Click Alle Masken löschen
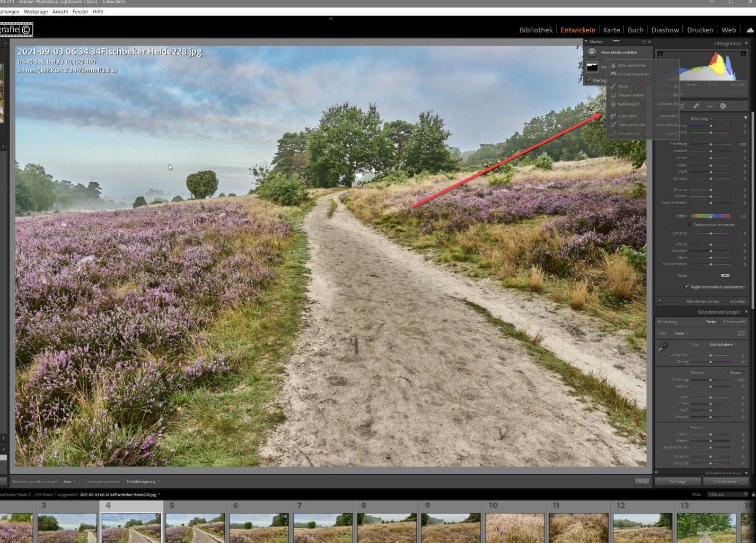This screenshot has width=756, height=543. pos(703,301)
